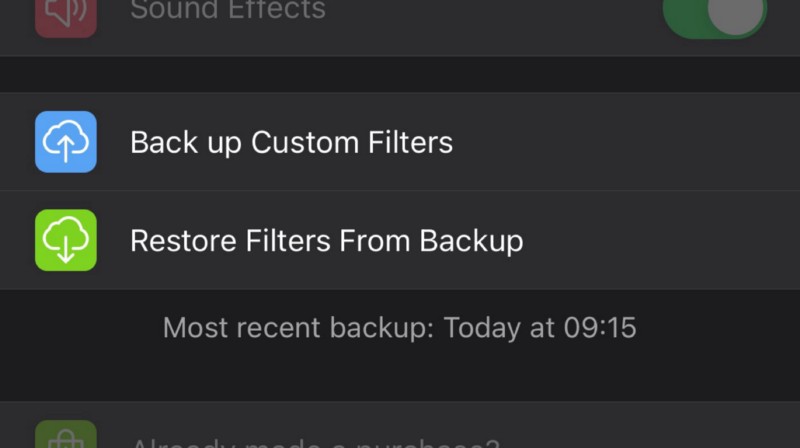Open Back up Custom Filters
This screenshot has width=800, height=448.
pos(291,142)
